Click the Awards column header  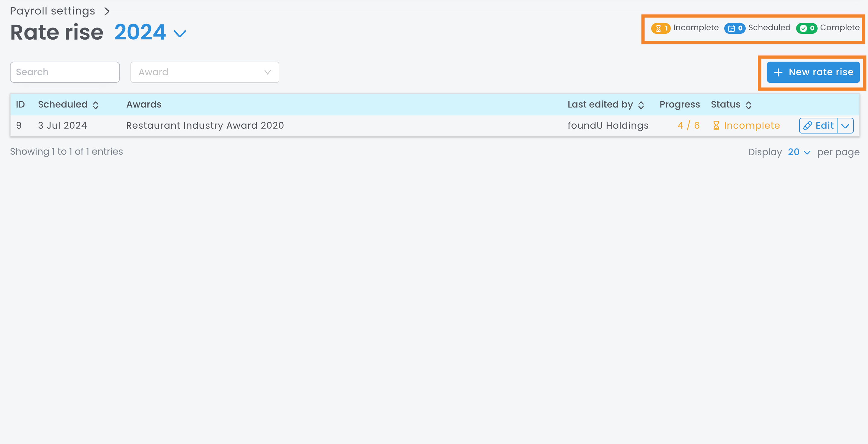coord(144,105)
